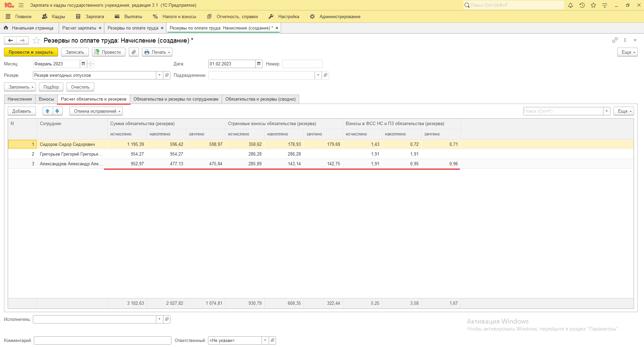Move row up with blue arrow
The width and height of the screenshot is (644, 347).
[48, 111]
